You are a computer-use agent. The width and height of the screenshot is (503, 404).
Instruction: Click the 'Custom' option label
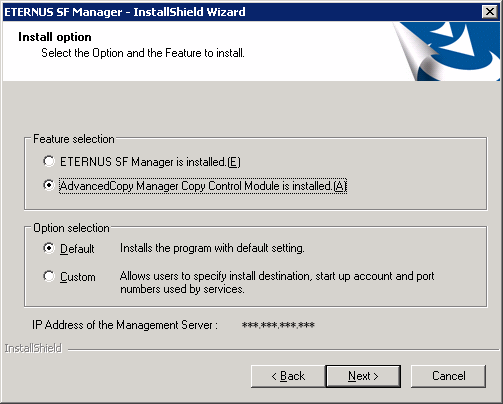click(x=78, y=277)
